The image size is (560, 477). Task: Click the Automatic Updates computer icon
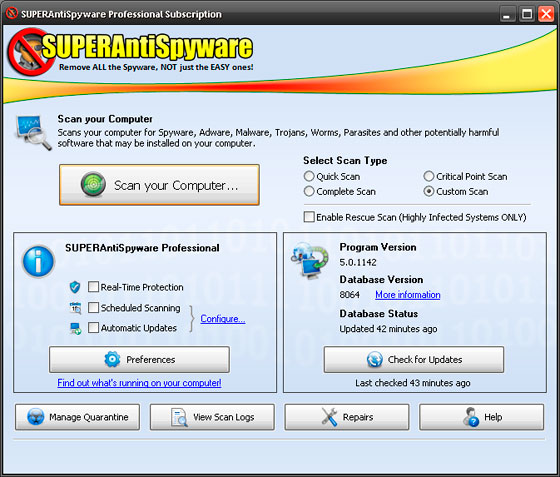point(76,328)
